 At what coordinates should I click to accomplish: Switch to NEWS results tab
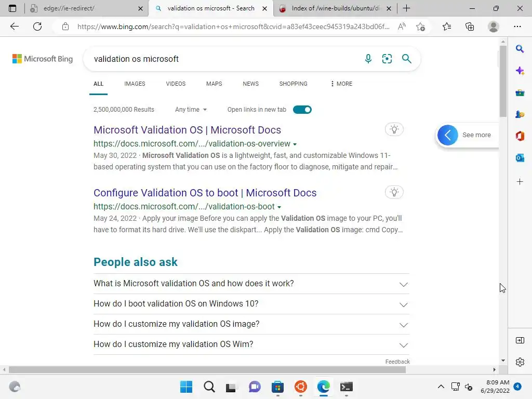[x=251, y=84]
